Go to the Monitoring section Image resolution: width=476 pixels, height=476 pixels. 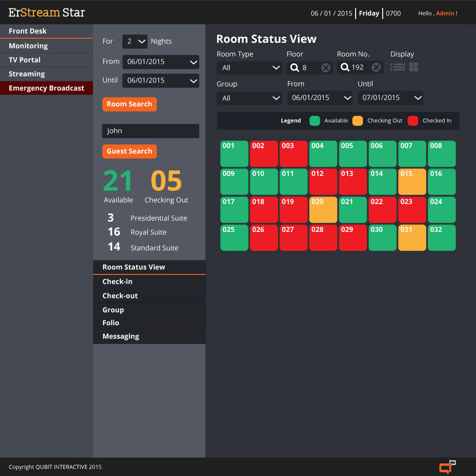tap(47, 46)
